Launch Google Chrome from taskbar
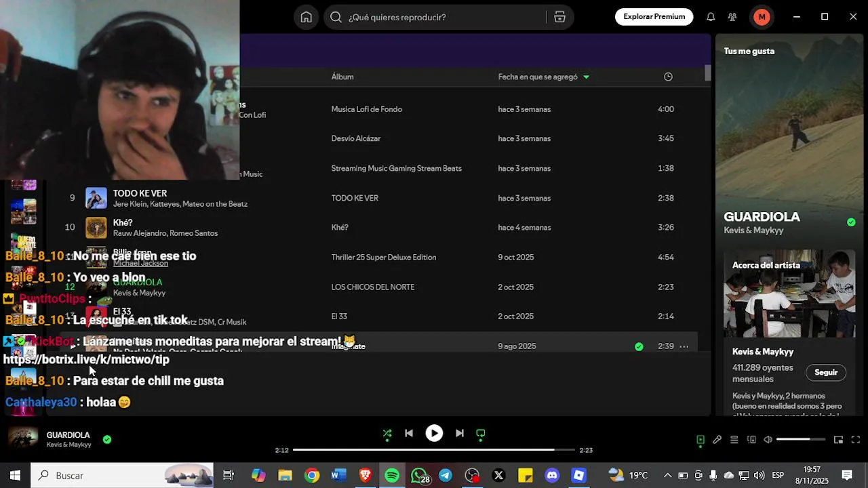 point(312,476)
